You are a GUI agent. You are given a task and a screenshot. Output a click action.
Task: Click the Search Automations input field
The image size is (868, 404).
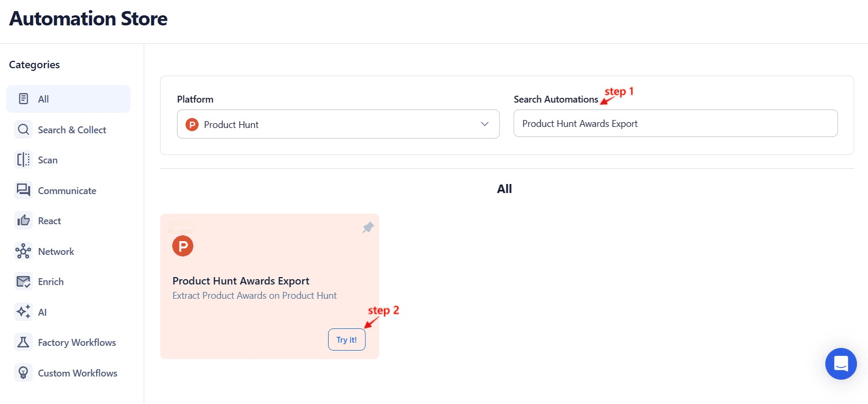(675, 123)
